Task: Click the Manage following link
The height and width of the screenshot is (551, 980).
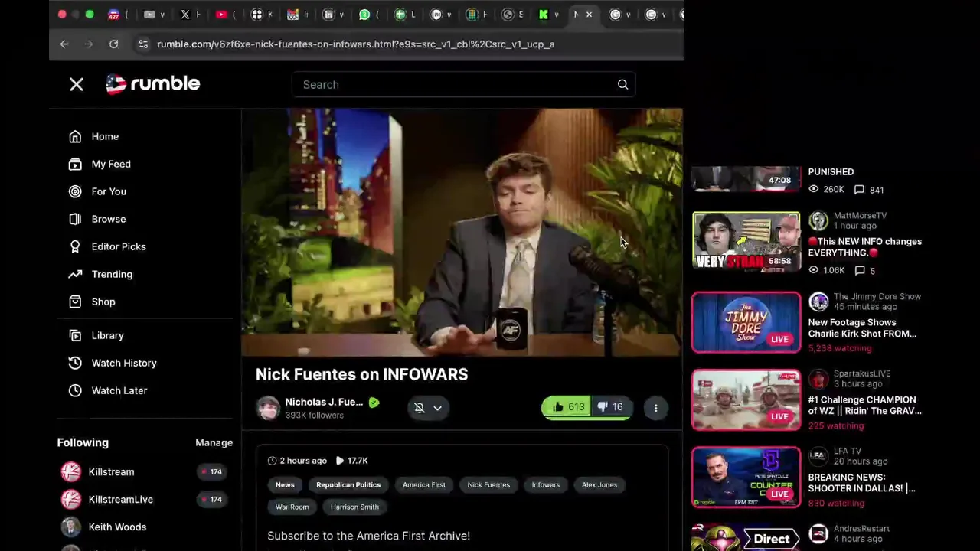Action: pos(214,442)
